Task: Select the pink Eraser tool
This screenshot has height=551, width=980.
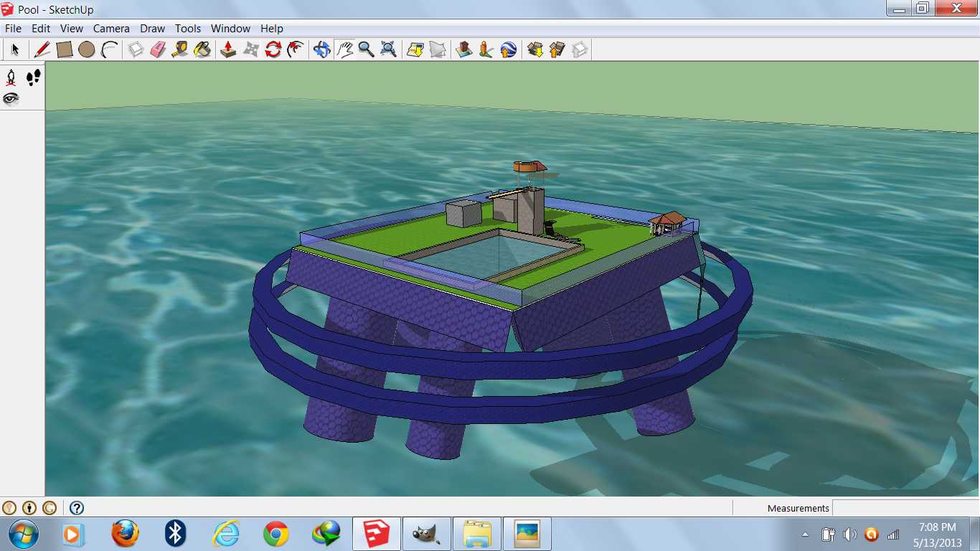Action: point(158,50)
